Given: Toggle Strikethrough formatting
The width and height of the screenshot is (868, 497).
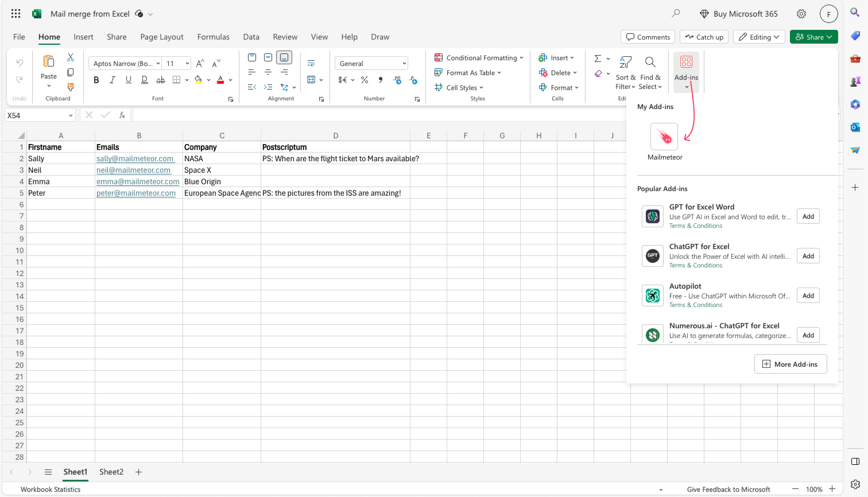Looking at the screenshot, I should pos(160,80).
